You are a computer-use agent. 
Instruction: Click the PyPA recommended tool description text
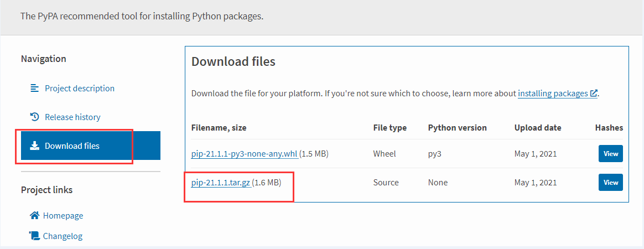142,16
